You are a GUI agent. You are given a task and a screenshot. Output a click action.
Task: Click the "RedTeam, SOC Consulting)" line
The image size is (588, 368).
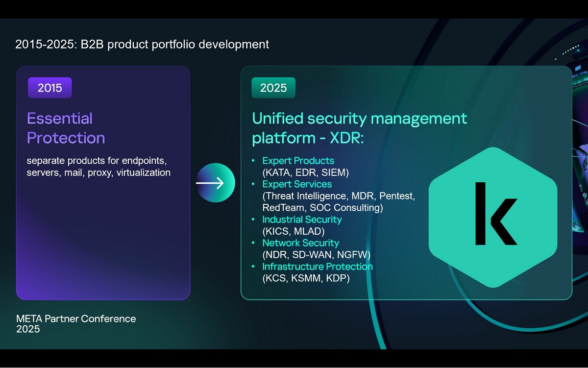pyautogui.click(x=322, y=208)
